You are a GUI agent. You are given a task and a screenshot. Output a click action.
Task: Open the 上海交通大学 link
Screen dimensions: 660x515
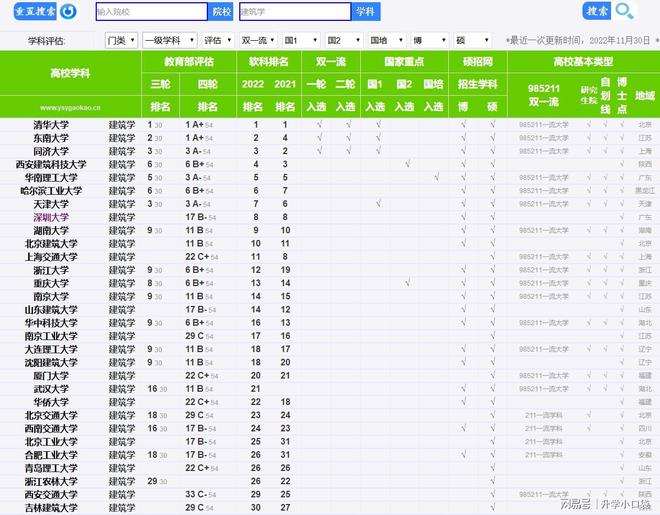[51, 257]
